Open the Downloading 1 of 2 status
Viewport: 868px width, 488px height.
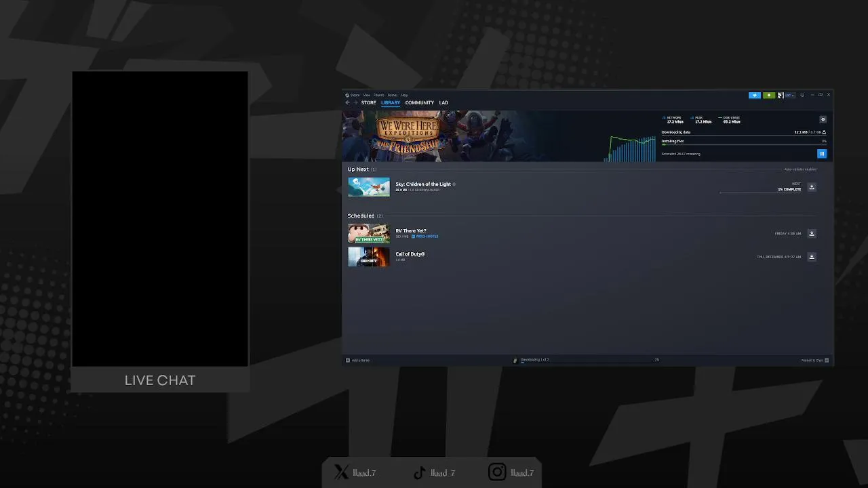(x=535, y=359)
